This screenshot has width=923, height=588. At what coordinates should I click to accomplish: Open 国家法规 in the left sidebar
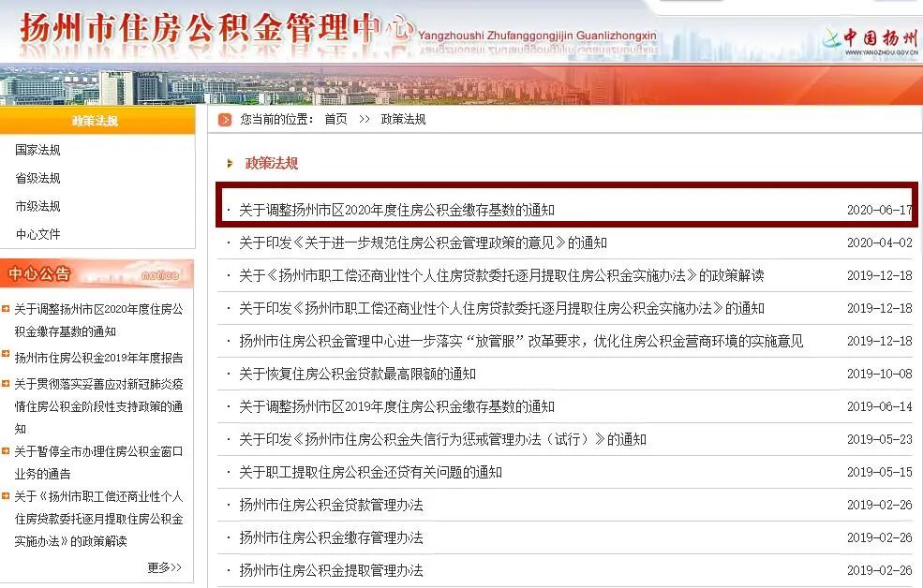tap(37, 150)
